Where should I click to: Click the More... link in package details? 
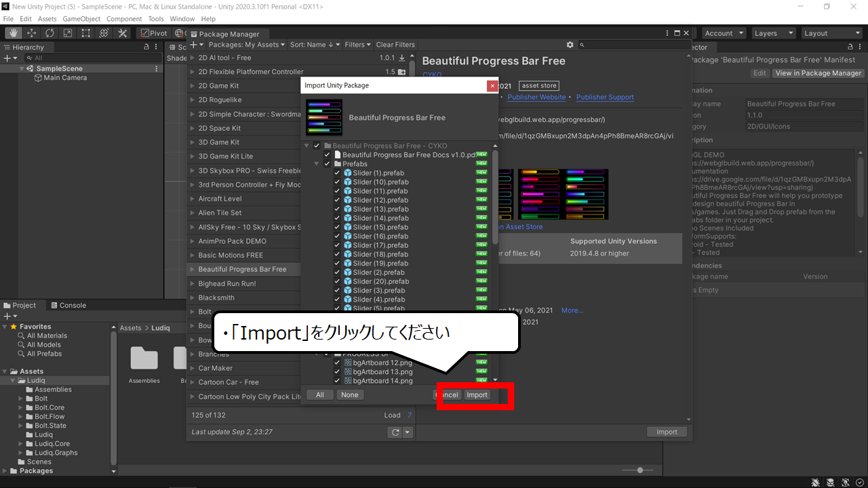[572, 310]
